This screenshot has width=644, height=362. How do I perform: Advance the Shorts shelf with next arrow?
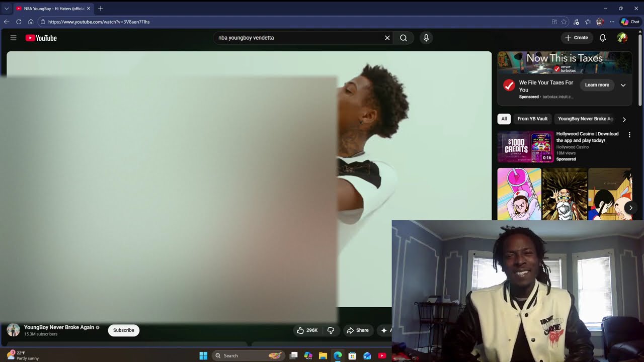click(x=630, y=208)
